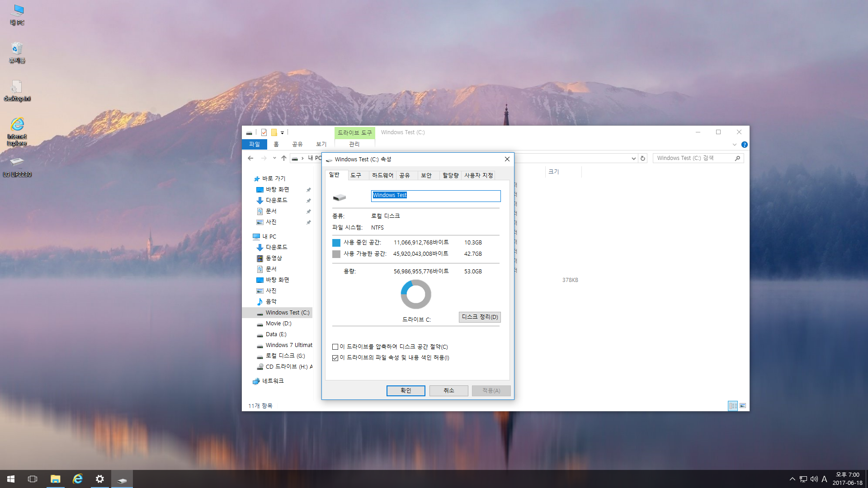Viewport: 868px width, 488px height.
Task: Click the search magnifier icon in Explorer
Action: click(x=737, y=158)
